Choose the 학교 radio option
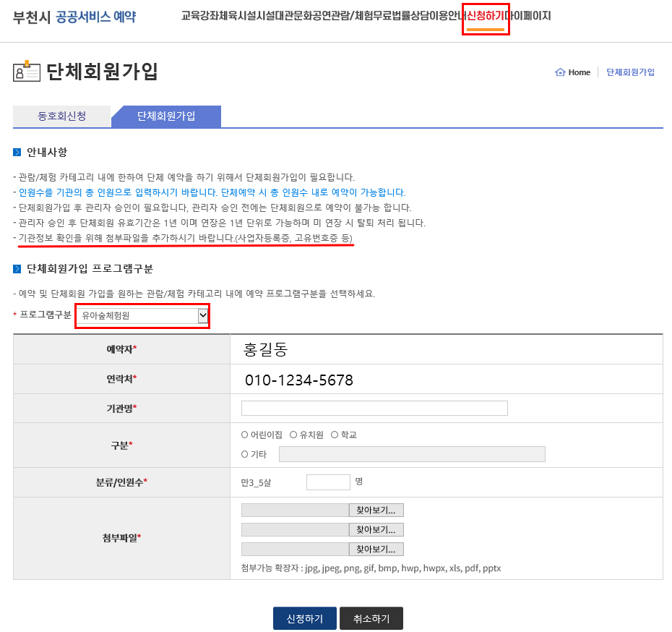This screenshot has width=672, height=632. point(335,435)
